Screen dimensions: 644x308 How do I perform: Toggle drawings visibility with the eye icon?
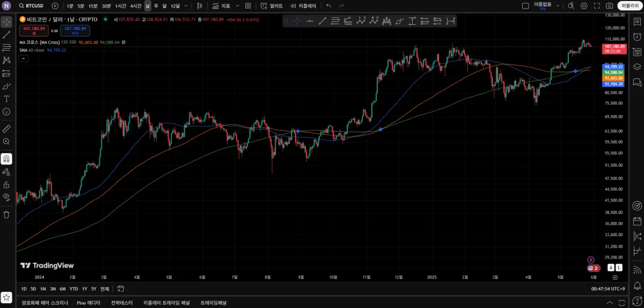point(6,197)
